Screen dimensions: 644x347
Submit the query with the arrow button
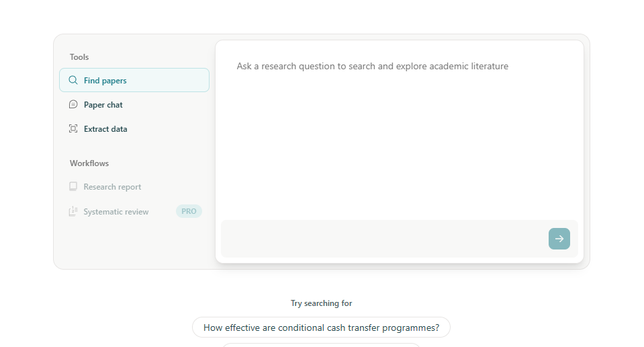[x=559, y=239]
